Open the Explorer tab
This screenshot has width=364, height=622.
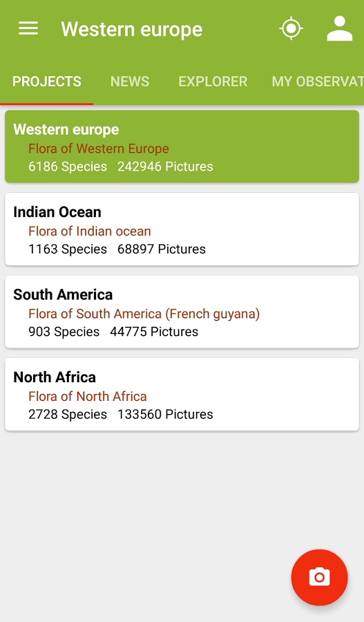click(x=213, y=82)
